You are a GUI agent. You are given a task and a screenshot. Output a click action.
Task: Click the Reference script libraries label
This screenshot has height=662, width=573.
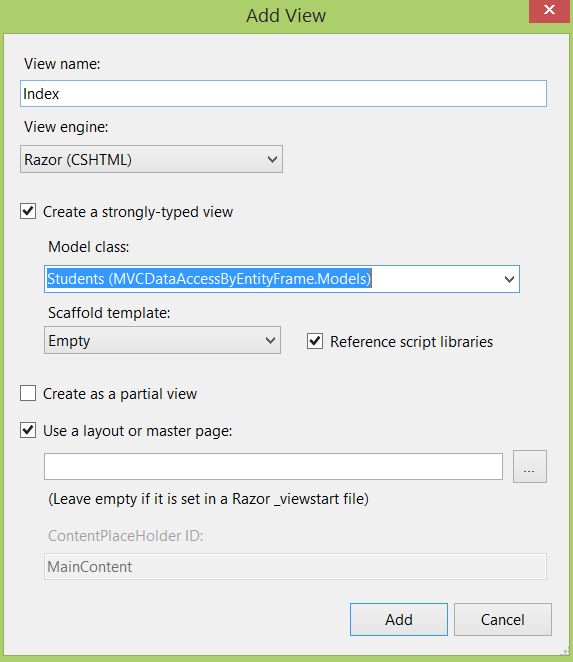(411, 342)
